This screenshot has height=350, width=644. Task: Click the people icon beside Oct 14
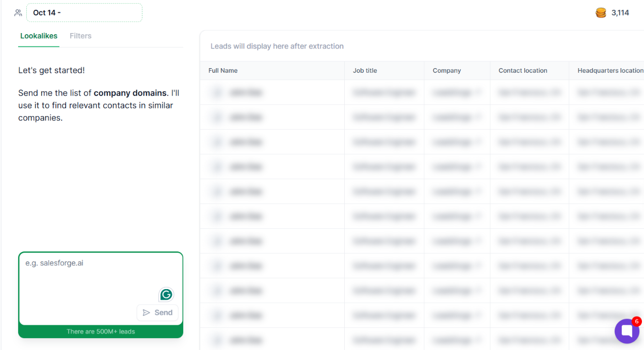(18, 13)
